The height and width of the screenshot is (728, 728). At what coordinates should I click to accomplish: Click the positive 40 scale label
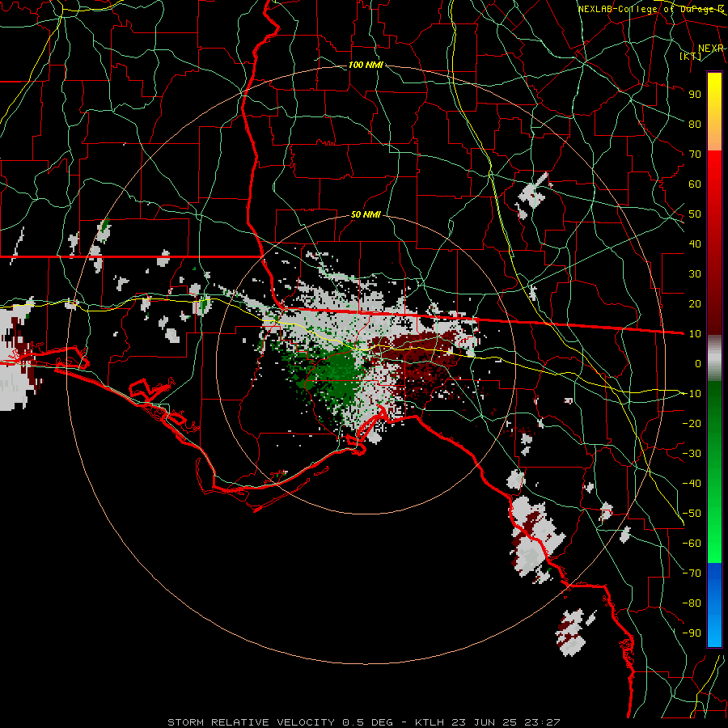[695, 243]
